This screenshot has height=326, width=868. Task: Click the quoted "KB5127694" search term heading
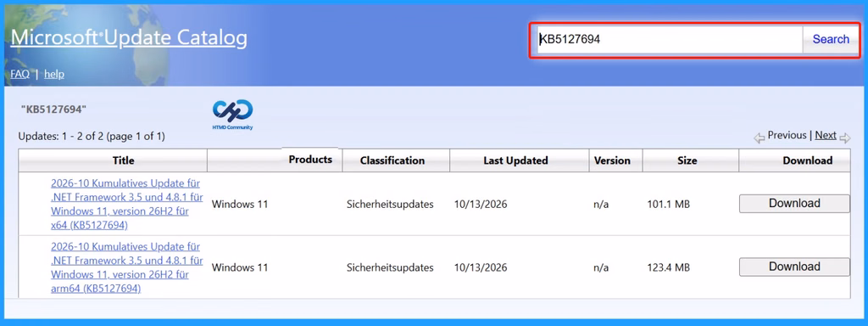53,110
